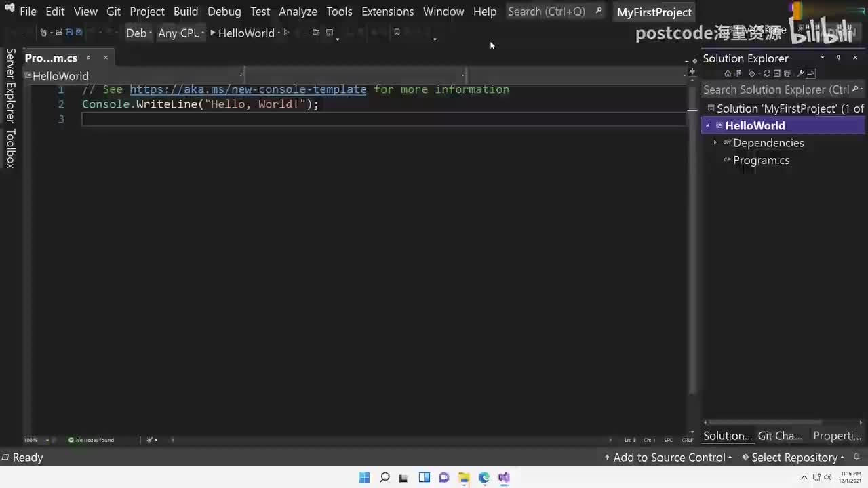Switch to the Properties bottom tab
868x488 pixels.
tap(837, 436)
